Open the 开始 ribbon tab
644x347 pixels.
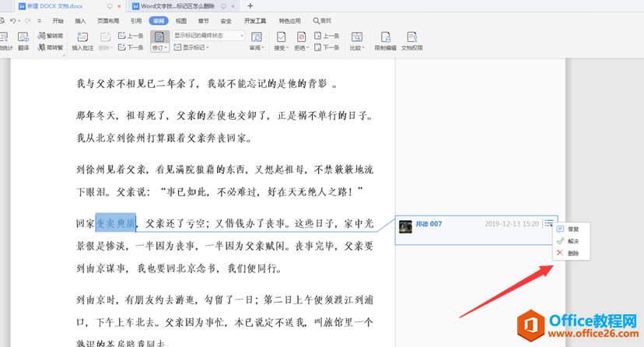(58, 21)
